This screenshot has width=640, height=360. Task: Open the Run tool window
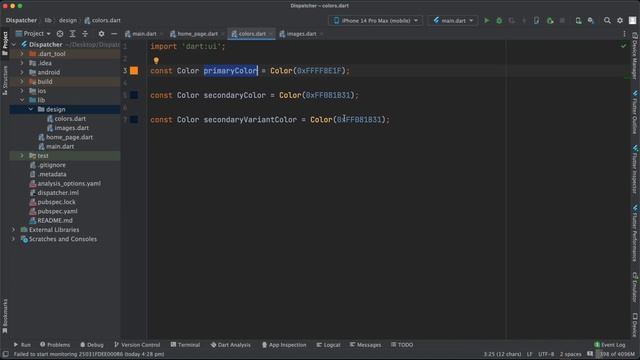(22, 345)
